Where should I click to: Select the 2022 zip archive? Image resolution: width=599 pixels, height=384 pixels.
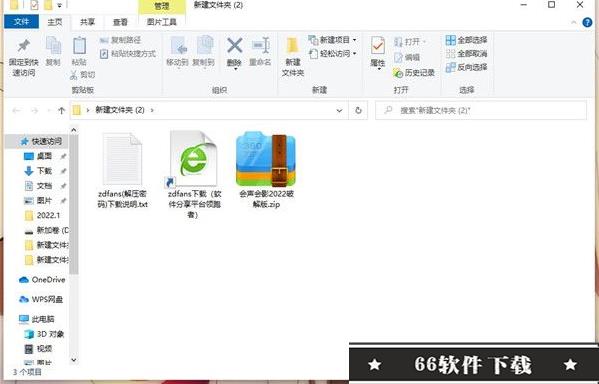tap(266, 170)
